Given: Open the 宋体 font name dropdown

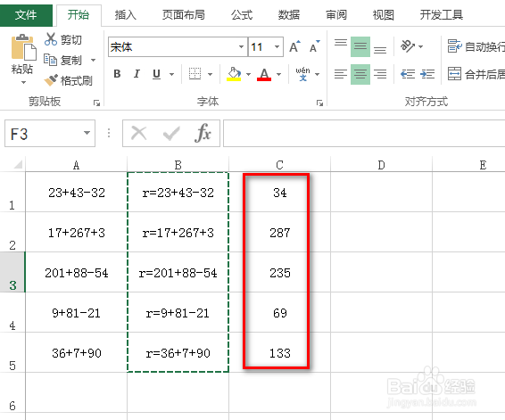Looking at the screenshot, I should click(241, 47).
